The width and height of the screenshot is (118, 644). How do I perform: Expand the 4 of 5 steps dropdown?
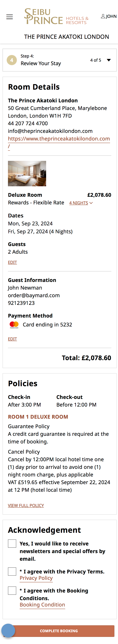coord(108,60)
